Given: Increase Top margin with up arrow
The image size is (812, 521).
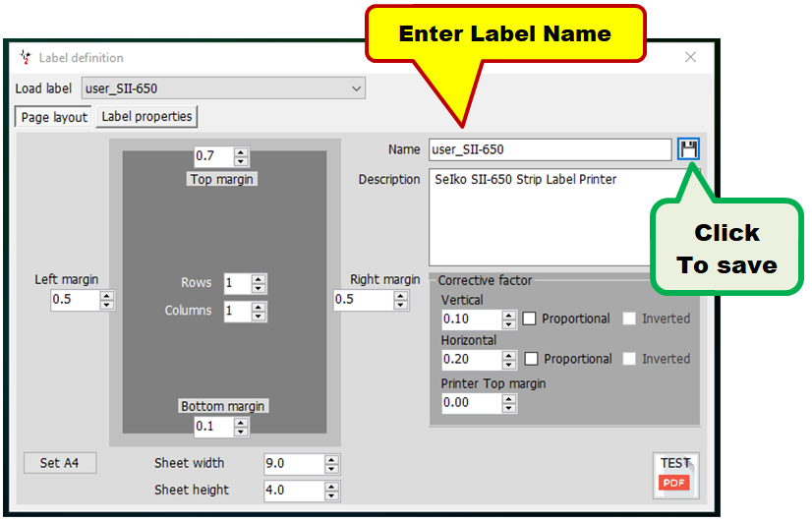Looking at the screenshot, I should (241, 152).
